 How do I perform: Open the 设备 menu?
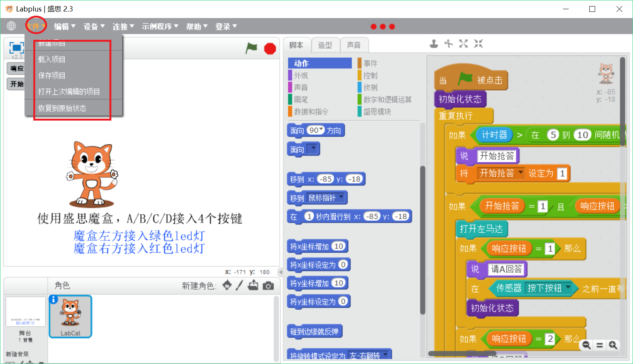[94, 26]
